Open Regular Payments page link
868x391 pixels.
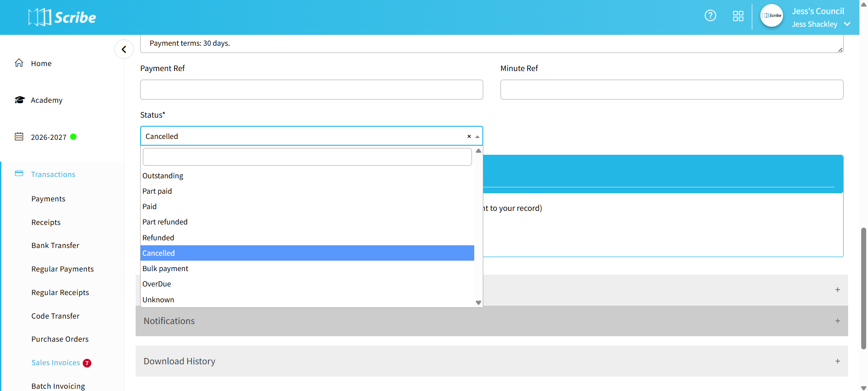[x=62, y=269]
